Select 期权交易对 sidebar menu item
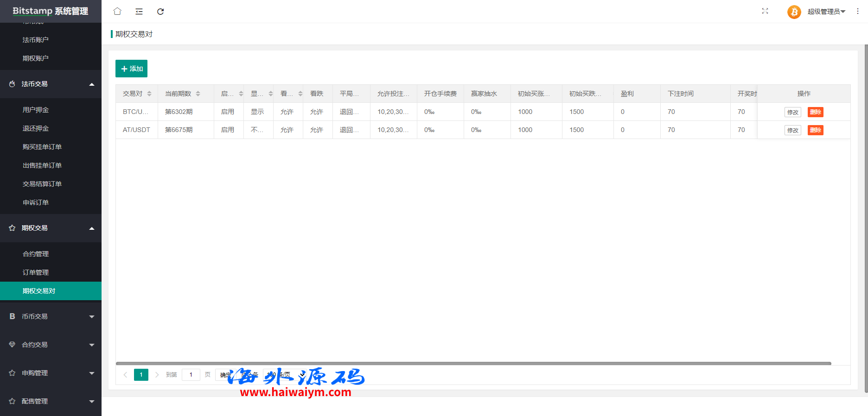Image resolution: width=868 pixels, height=416 pixels. point(39,291)
